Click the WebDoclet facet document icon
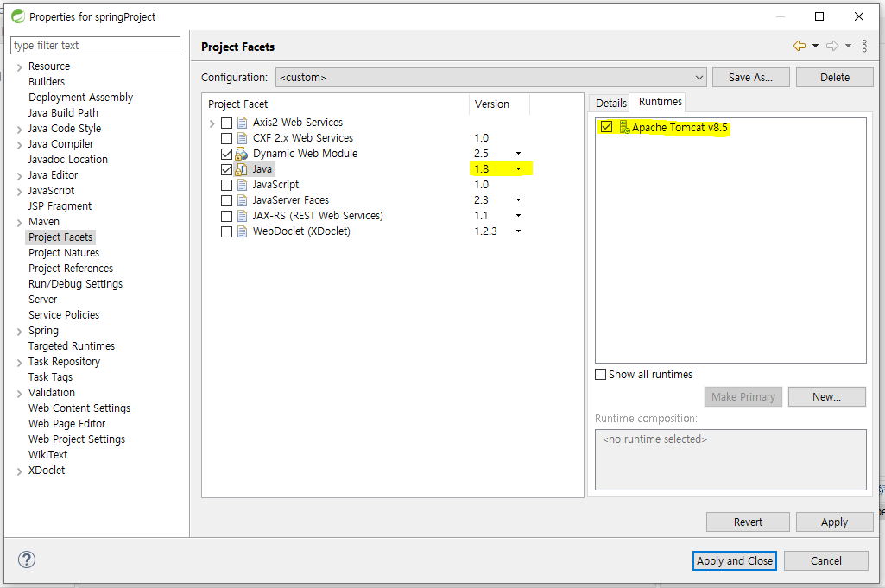885x588 pixels. [x=242, y=231]
